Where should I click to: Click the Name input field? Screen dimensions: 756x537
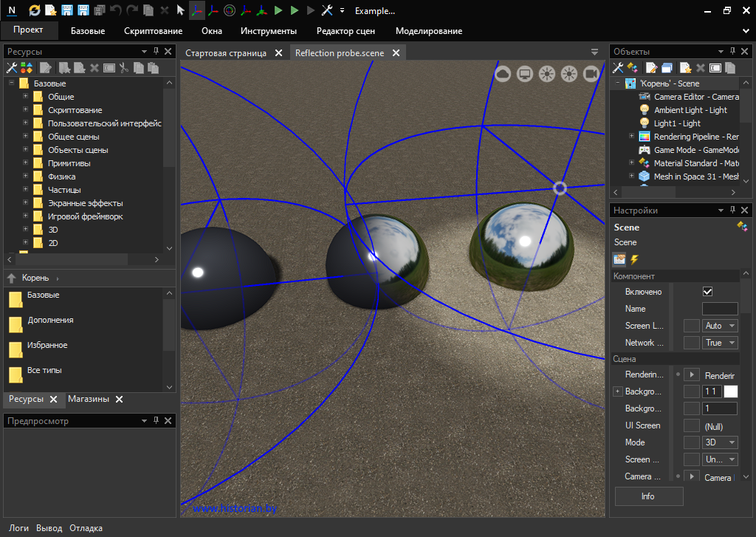coord(719,309)
